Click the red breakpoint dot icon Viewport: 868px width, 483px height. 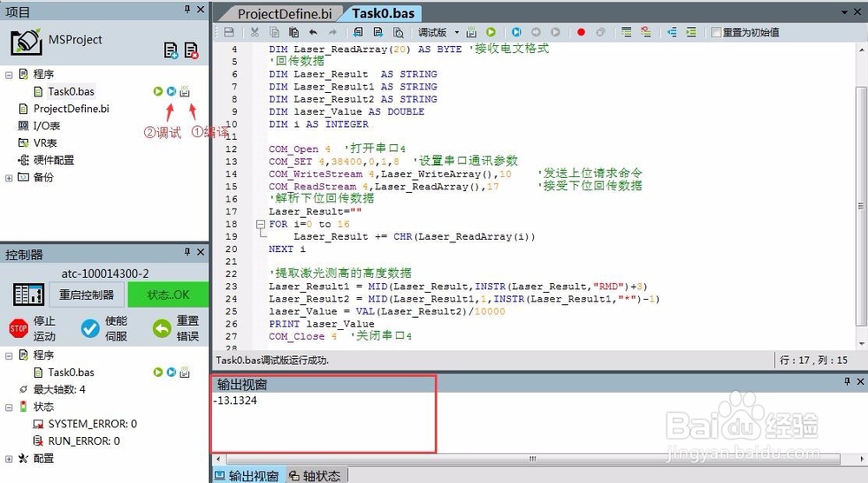581,32
